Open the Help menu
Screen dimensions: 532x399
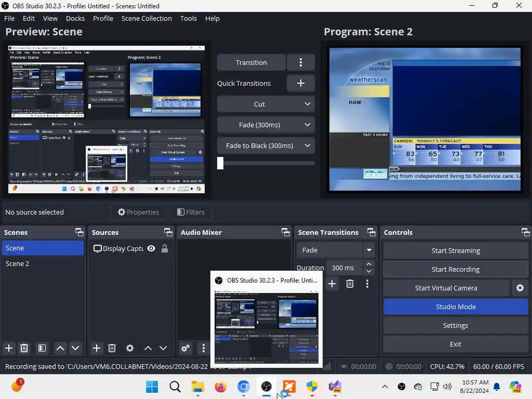[x=212, y=18]
